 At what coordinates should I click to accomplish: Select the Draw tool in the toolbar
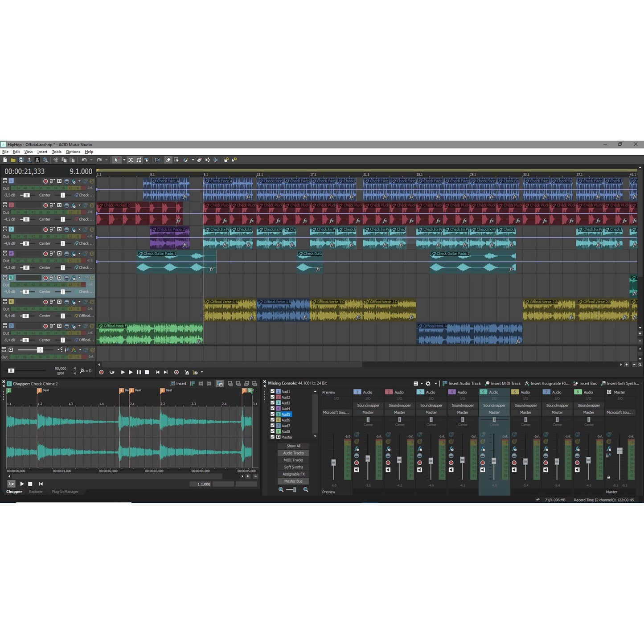(168, 160)
